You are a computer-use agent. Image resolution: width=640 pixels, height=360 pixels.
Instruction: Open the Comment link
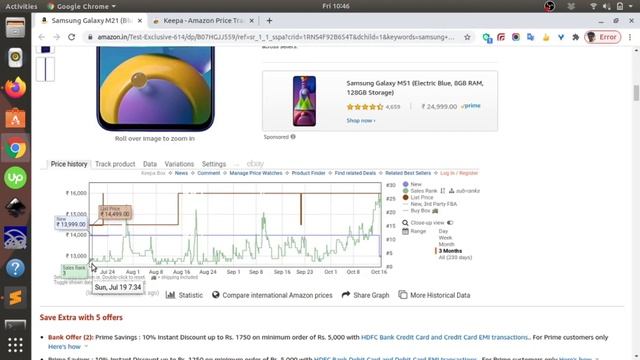coord(209,173)
